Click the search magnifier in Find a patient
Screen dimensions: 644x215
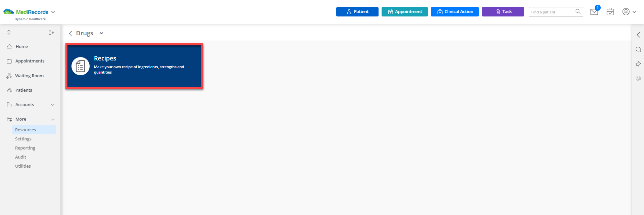point(578,12)
